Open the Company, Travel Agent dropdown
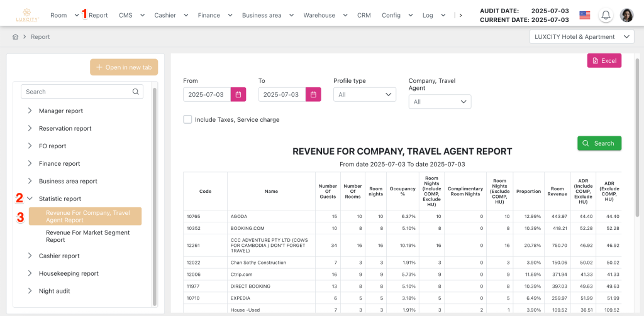The width and height of the screenshot is (644, 316). point(440,102)
